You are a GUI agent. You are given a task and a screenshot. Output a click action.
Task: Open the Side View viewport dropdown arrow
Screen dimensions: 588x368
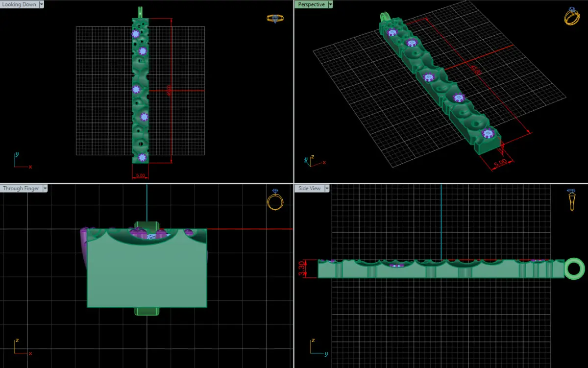[x=326, y=188]
